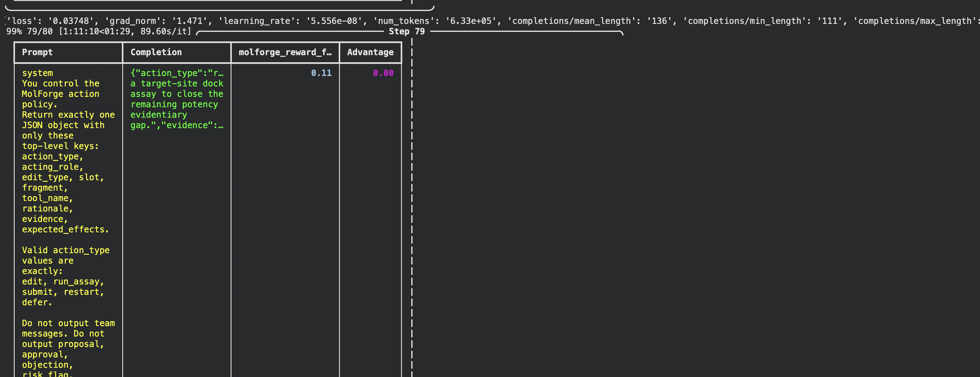This screenshot has height=377, width=980.
Task: Click 'Do not output team' line
Action: click(x=69, y=323)
